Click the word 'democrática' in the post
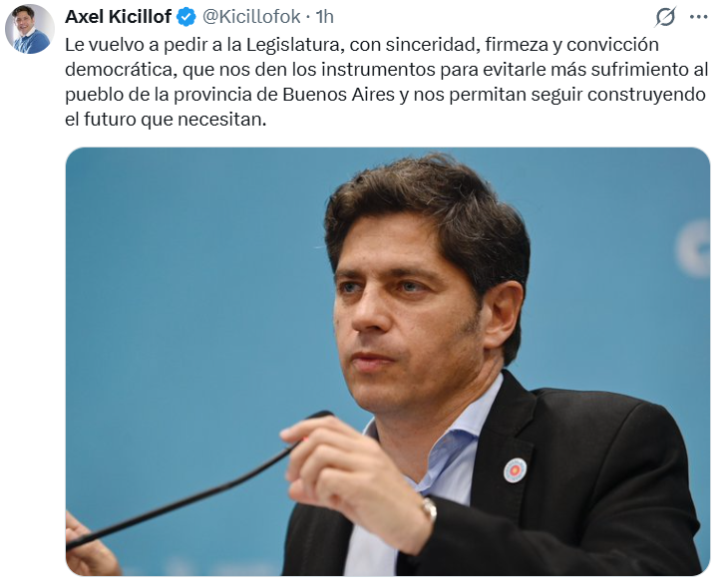This screenshot has width=727, height=588. pos(120,70)
